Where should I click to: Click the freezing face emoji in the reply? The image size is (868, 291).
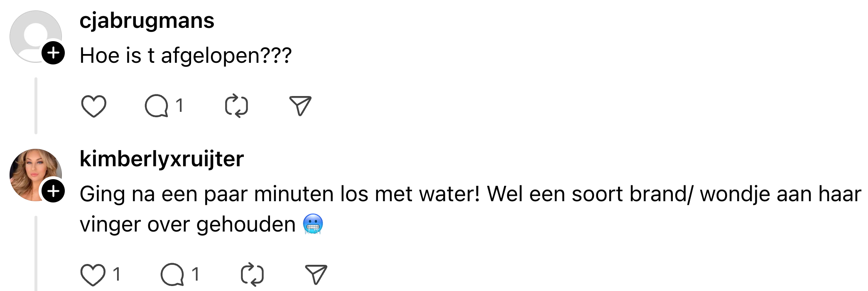(x=313, y=224)
